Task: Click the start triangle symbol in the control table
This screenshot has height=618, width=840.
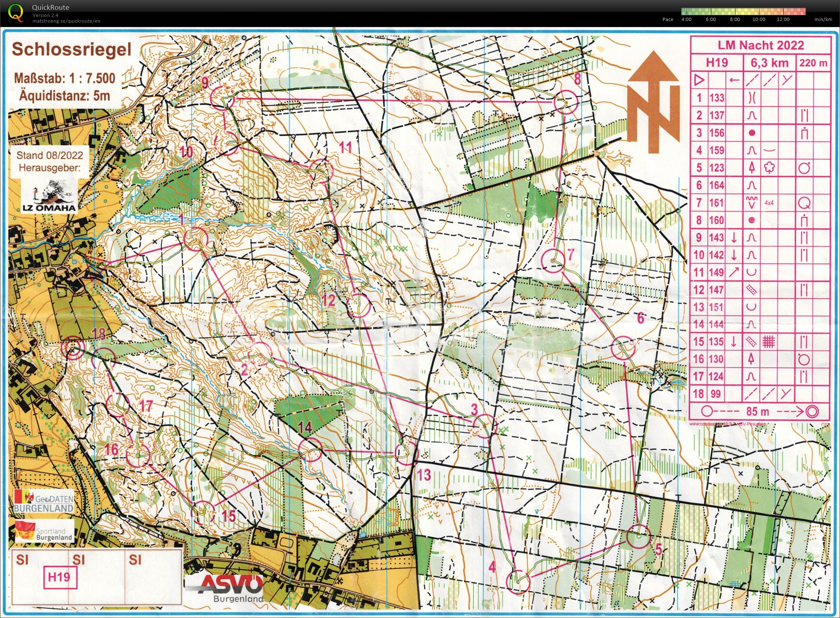Action: [x=699, y=80]
